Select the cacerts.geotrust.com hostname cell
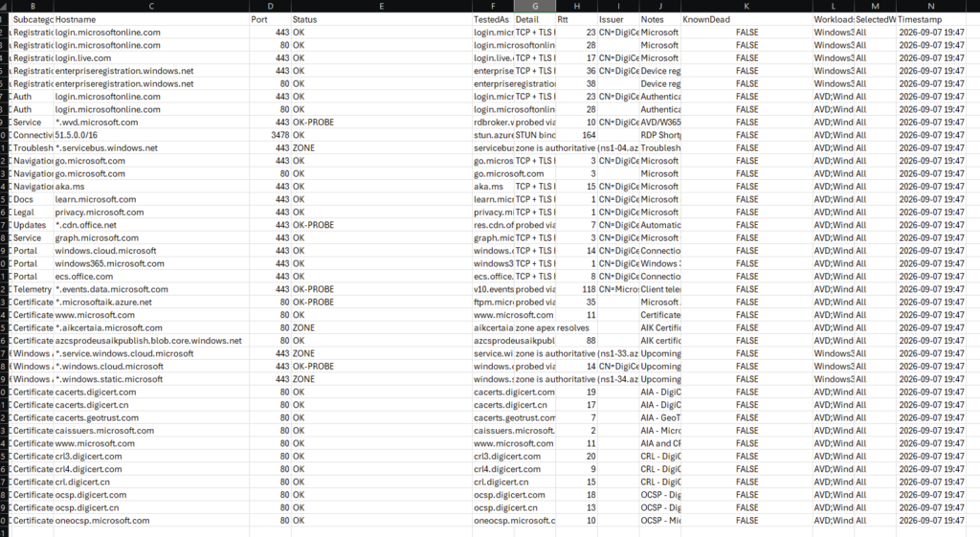This screenshot has height=537, width=980. pos(152,418)
